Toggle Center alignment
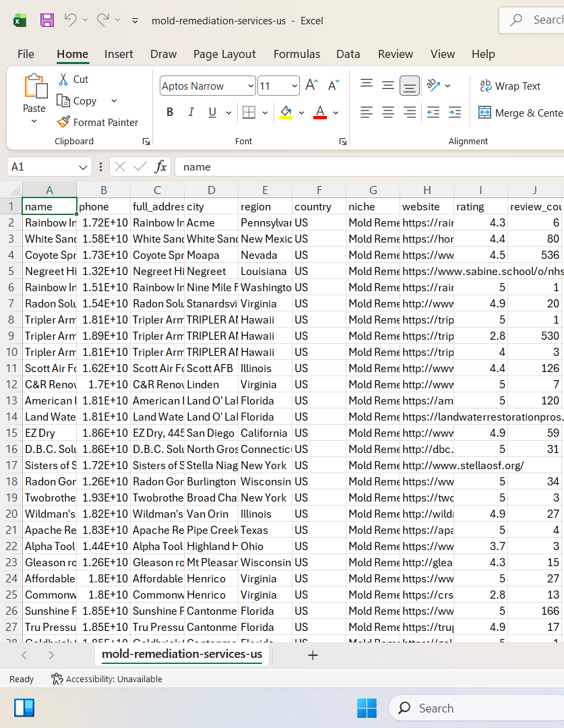Image resolution: width=564 pixels, height=728 pixels. (x=387, y=112)
